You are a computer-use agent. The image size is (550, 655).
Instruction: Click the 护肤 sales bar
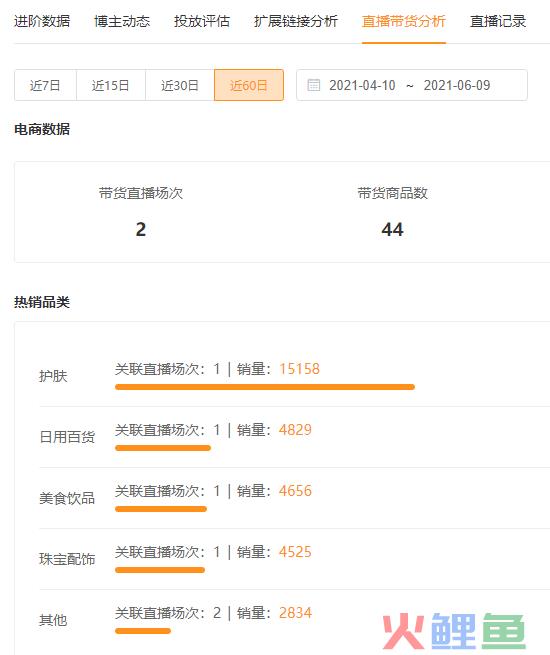pos(265,387)
